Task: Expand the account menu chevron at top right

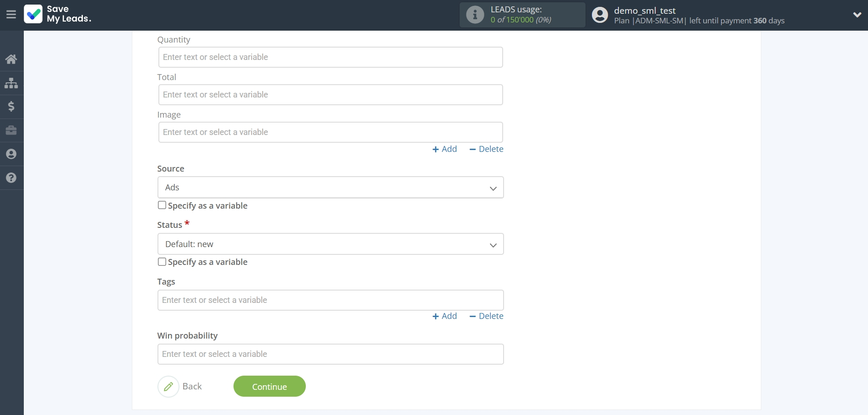Action: click(x=857, y=15)
